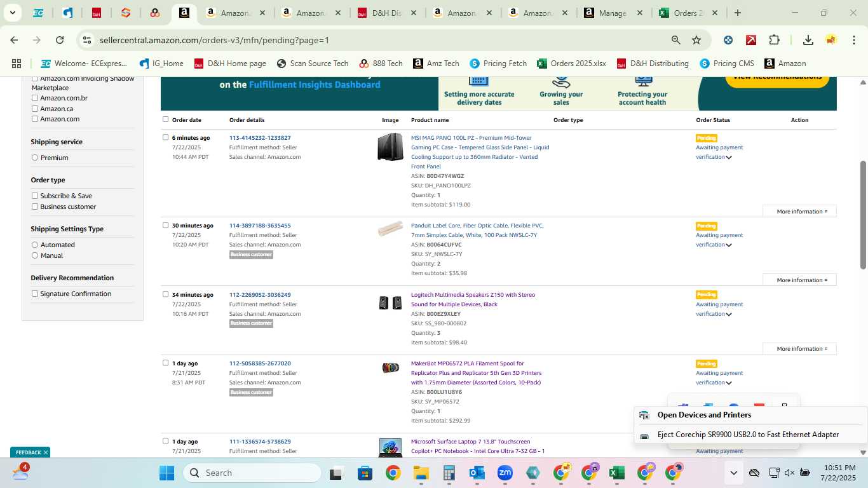868x488 pixels.
Task: Open Chrome Downloads icon
Action: pos(808,40)
